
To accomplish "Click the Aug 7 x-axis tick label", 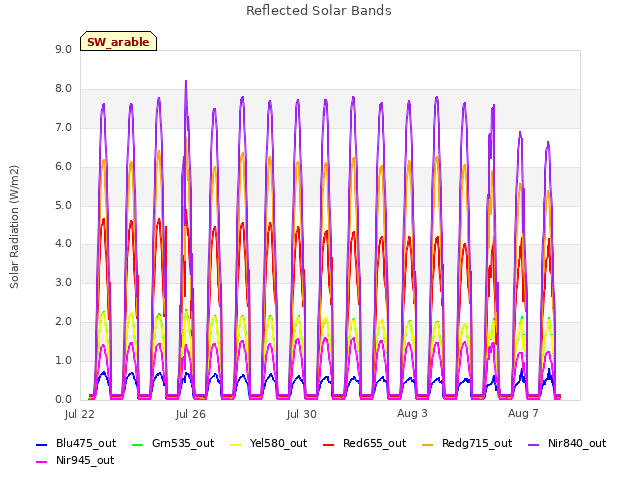I will pyautogui.click(x=523, y=413).
